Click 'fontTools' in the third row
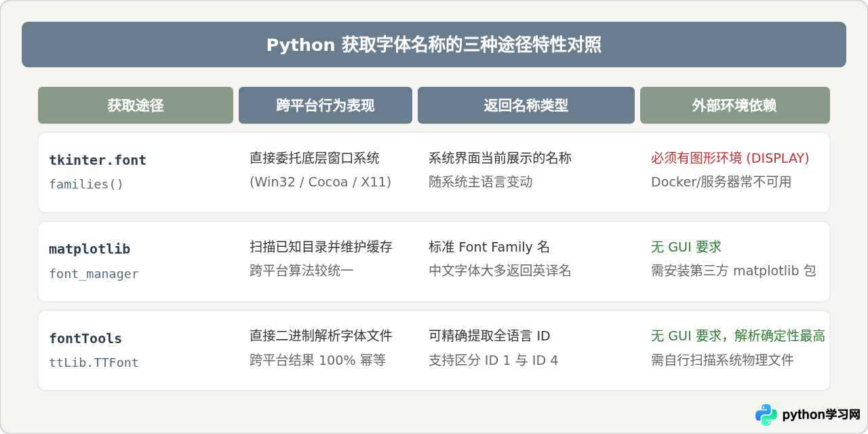Viewport: 868px width, 434px height. click(85, 338)
